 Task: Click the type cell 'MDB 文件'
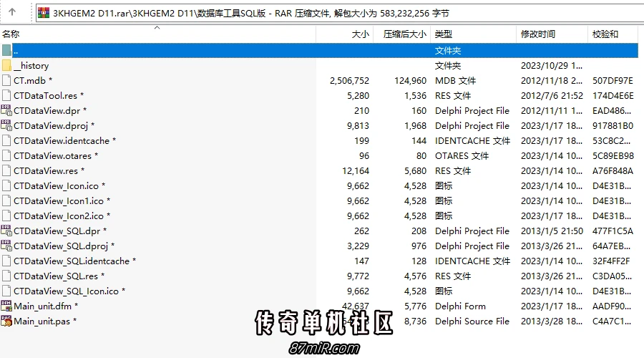[x=456, y=81]
